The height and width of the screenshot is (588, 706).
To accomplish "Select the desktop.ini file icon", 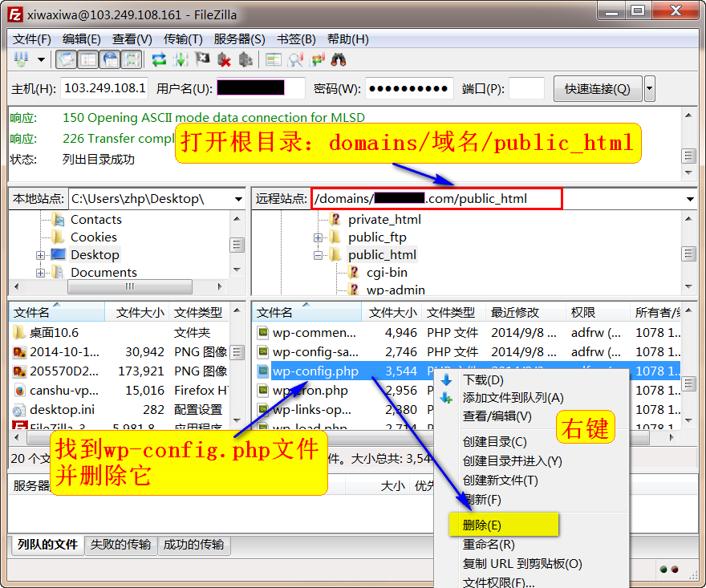I will coord(19,410).
